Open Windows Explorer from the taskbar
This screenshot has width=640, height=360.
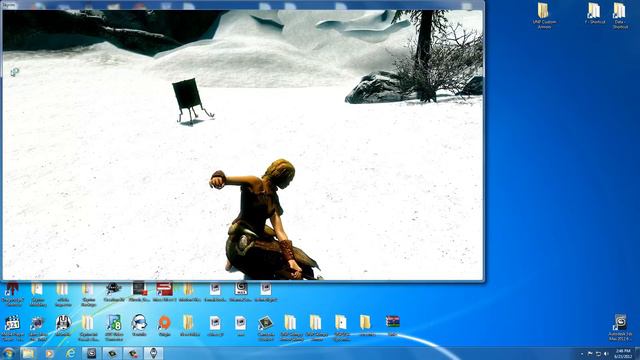coord(28,353)
